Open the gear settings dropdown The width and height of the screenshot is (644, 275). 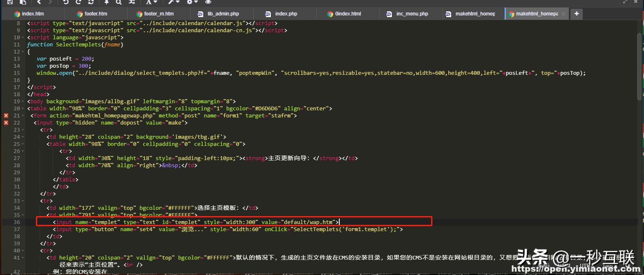pos(192,2)
